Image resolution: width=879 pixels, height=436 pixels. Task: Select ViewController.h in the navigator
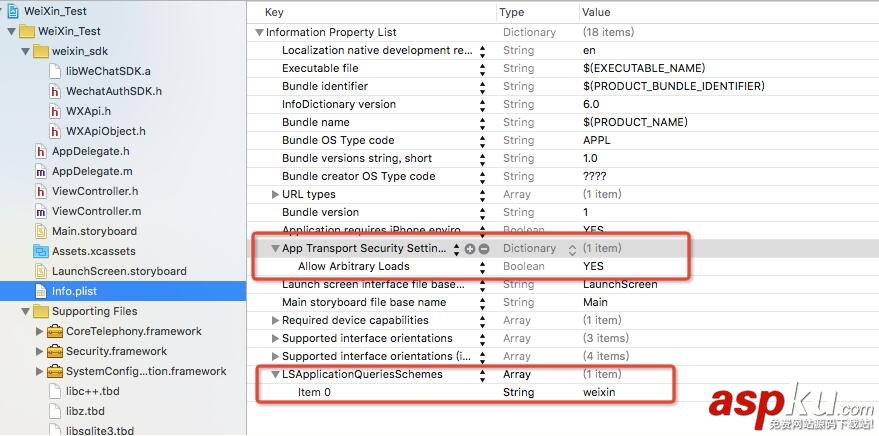point(95,191)
